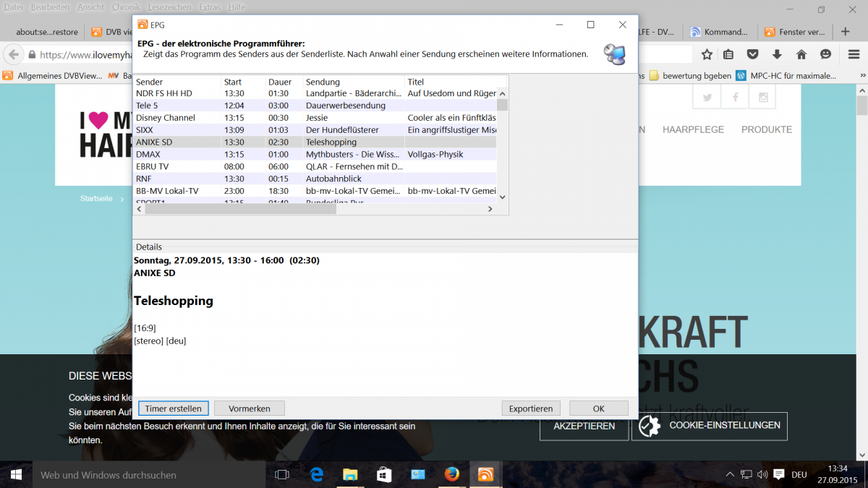Click the Instagram icon on the webpage
This screenshot has height=488, width=868.
click(762, 98)
